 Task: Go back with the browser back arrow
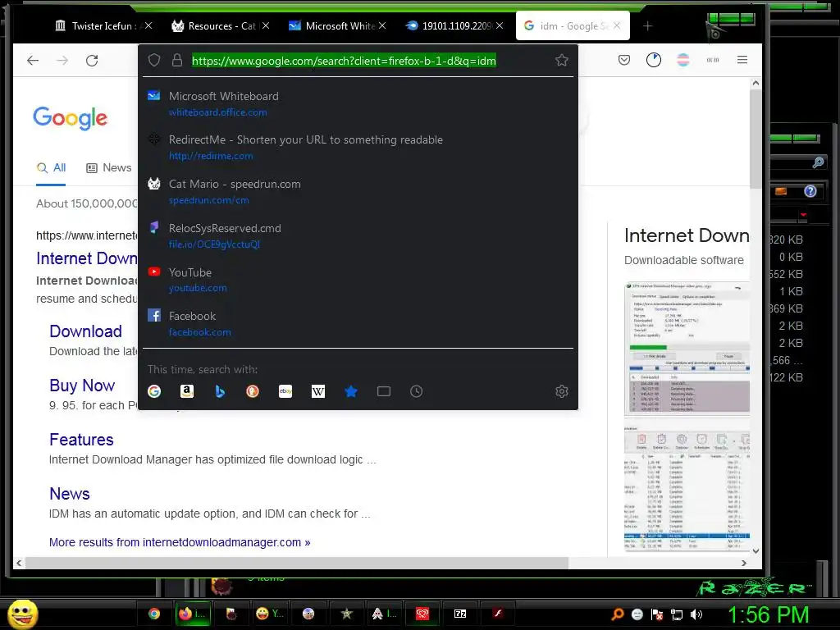pyautogui.click(x=33, y=61)
